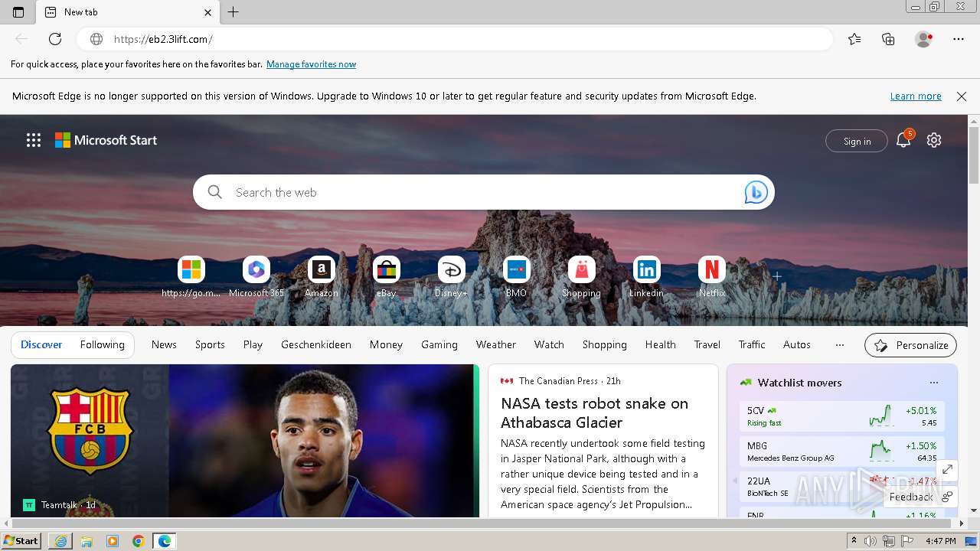The height and width of the screenshot is (551, 980).
Task: Switch to the Following feed tab
Action: [103, 345]
